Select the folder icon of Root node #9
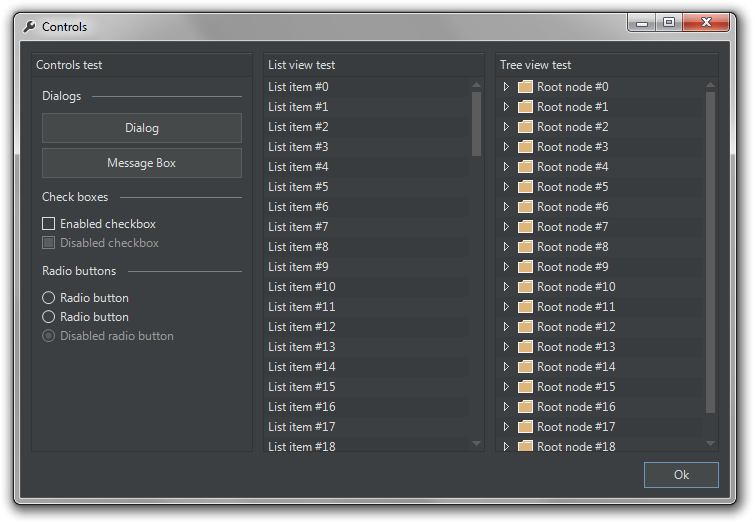This screenshot has height=524, width=755. coord(525,267)
